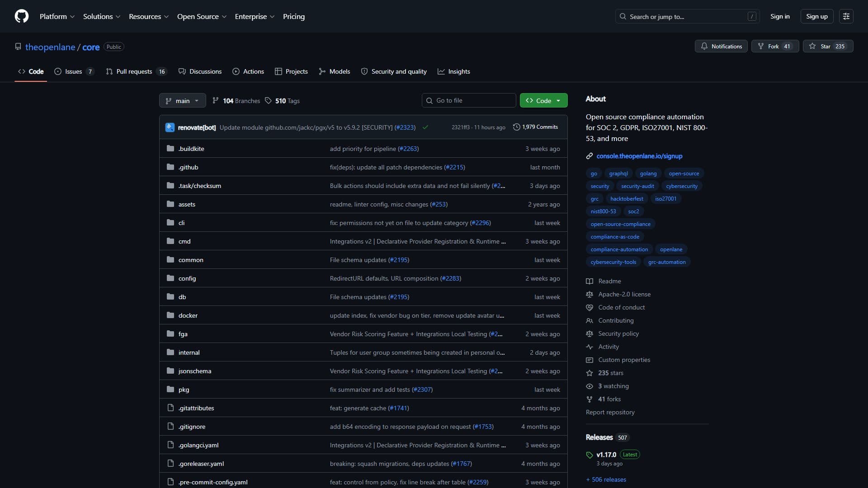Viewport: 868px width, 488px height.
Task: Open the + 506 releases link
Action: click(606, 479)
